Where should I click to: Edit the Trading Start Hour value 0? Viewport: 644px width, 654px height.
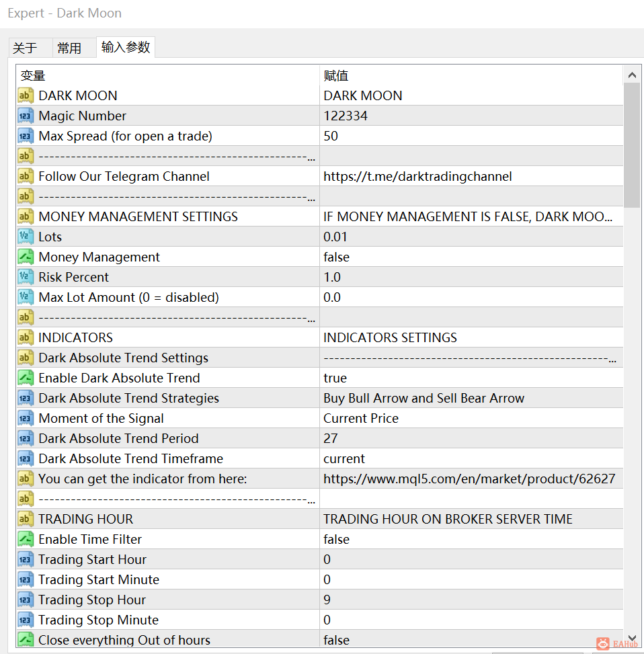pyautogui.click(x=471, y=559)
